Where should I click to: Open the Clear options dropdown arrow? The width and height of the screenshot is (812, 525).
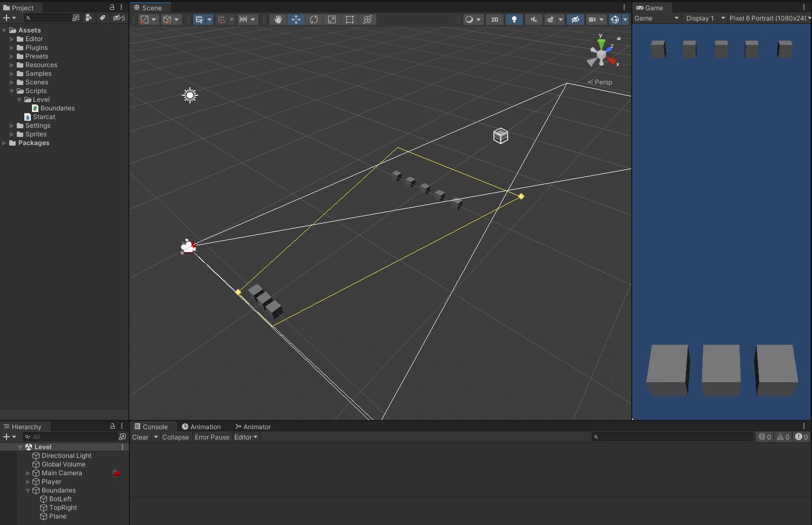pyautogui.click(x=156, y=437)
